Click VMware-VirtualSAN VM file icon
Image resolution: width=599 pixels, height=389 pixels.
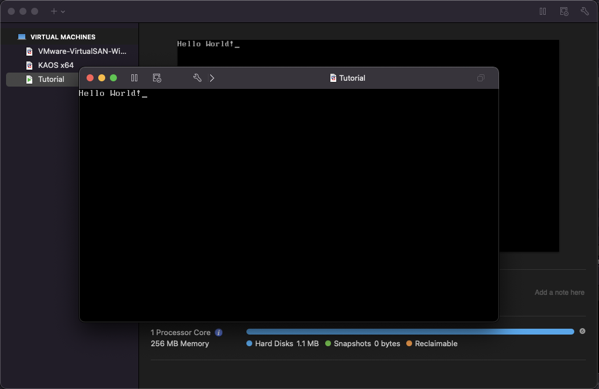[x=29, y=51]
